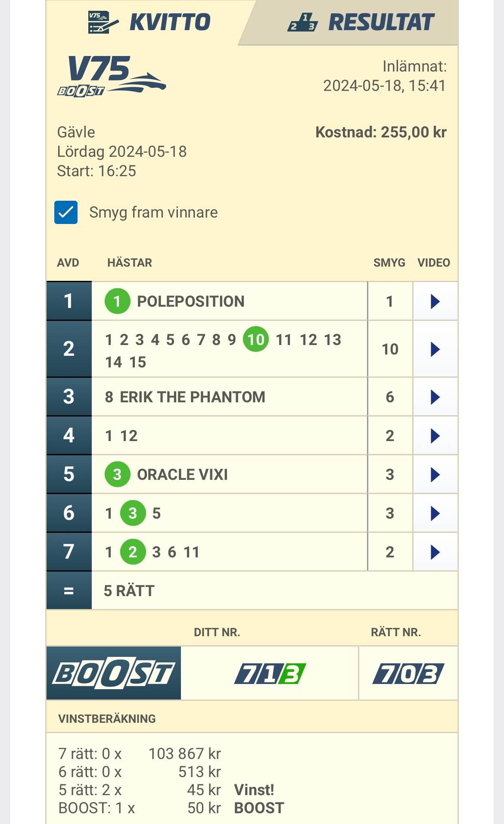
Task: Play video for race 1
Action: click(435, 302)
